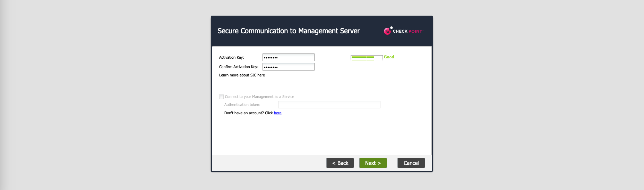The image size is (644, 190).
Task: Click the 'Good' strength indicator text
Action: click(389, 57)
